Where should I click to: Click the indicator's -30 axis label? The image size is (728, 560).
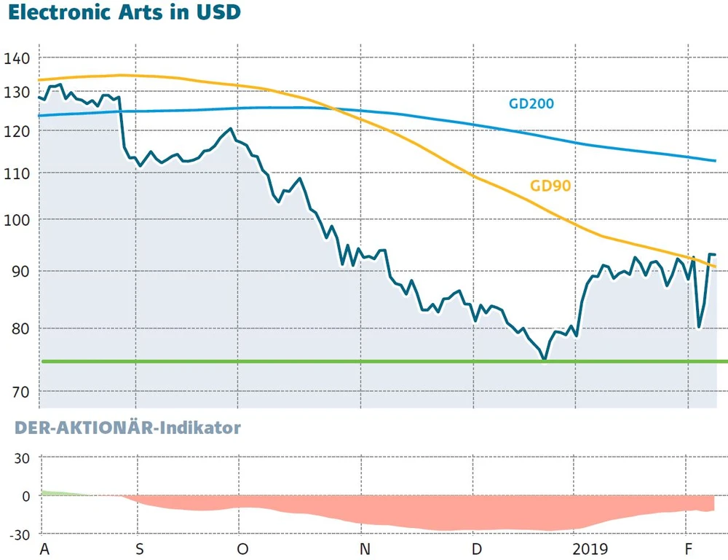click(17, 534)
